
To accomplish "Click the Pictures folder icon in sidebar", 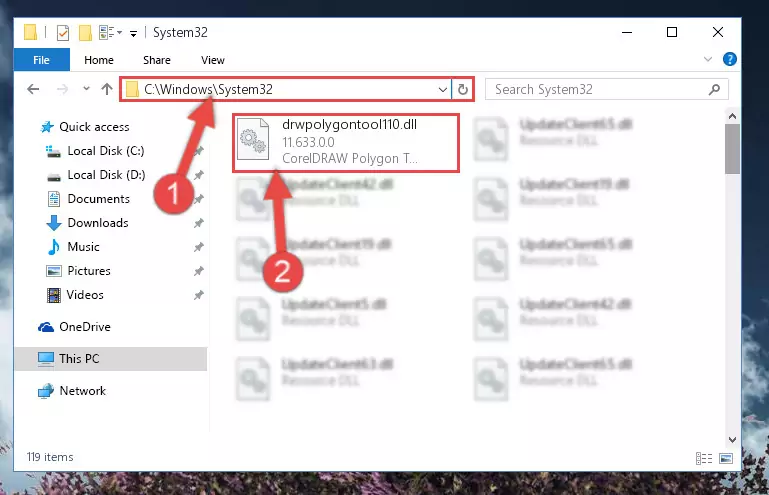I will click(x=53, y=271).
